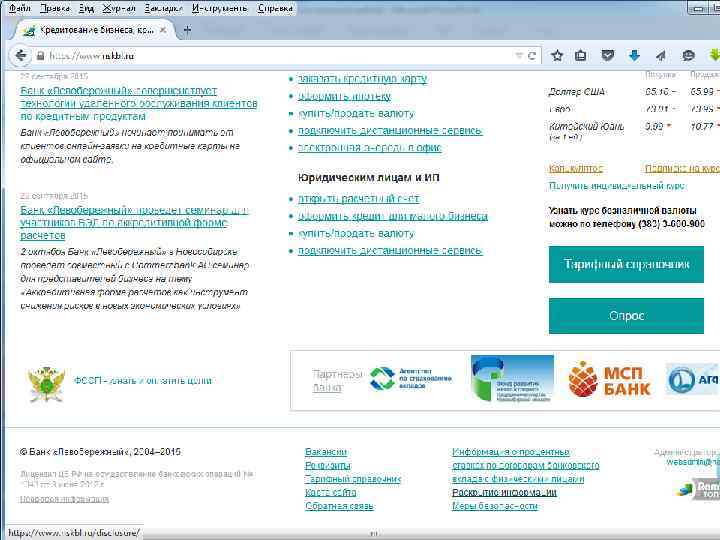
Task: Open downloads with the blue arrow icon
Action: 634,56
